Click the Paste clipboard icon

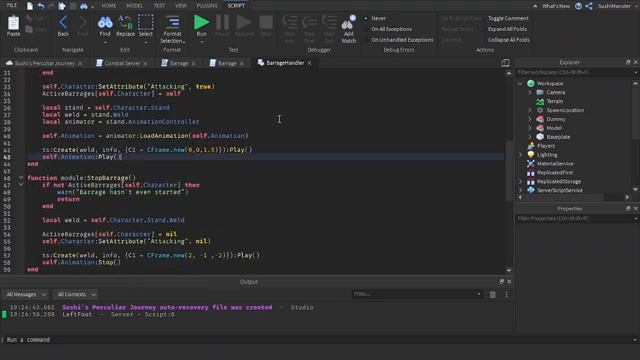coord(13,23)
